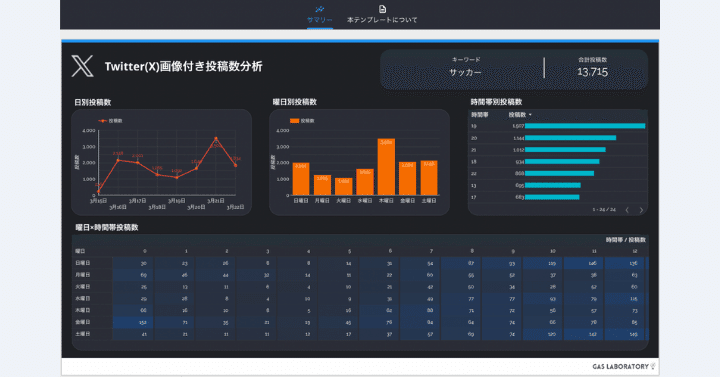Go to next page of 時間帯別投稿数 table
The width and height of the screenshot is (720, 377).
(641, 210)
